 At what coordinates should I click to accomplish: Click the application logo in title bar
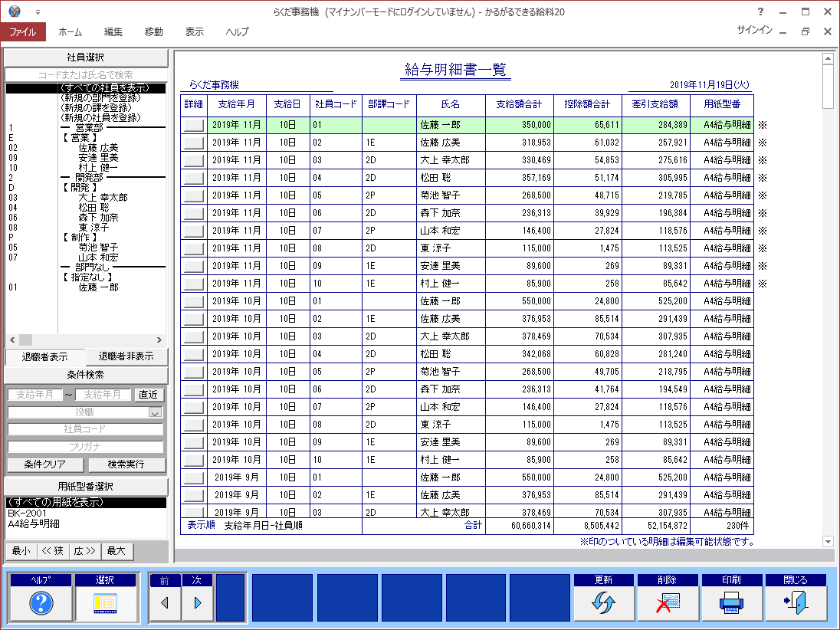(15, 11)
